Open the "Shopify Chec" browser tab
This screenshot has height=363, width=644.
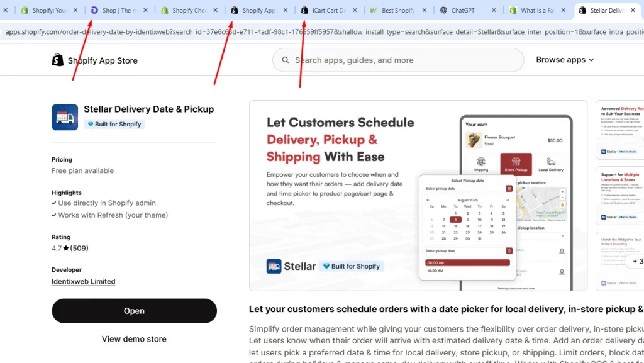(x=189, y=10)
